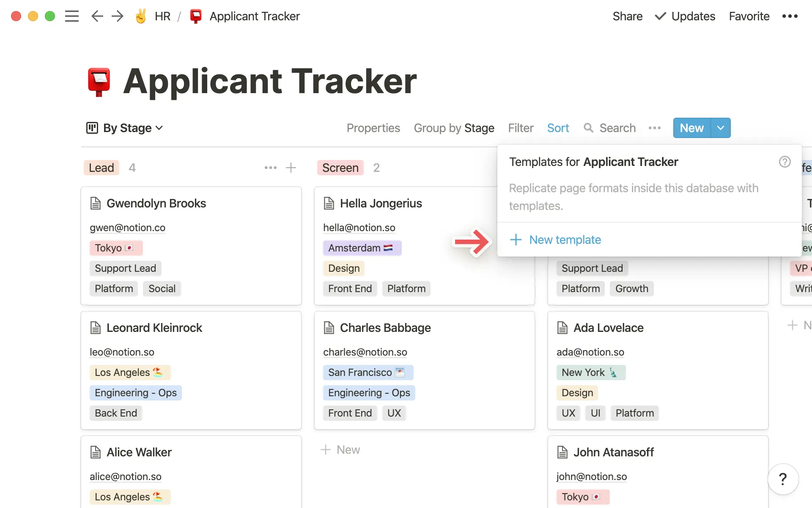Navigate back using the left arrow icon
This screenshot has height=508, width=812.
click(97, 16)
